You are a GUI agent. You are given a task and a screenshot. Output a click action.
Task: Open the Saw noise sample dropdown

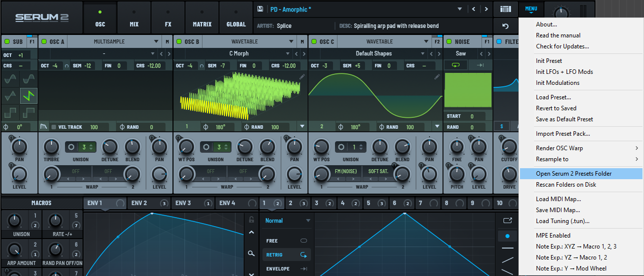pos(460,53)
